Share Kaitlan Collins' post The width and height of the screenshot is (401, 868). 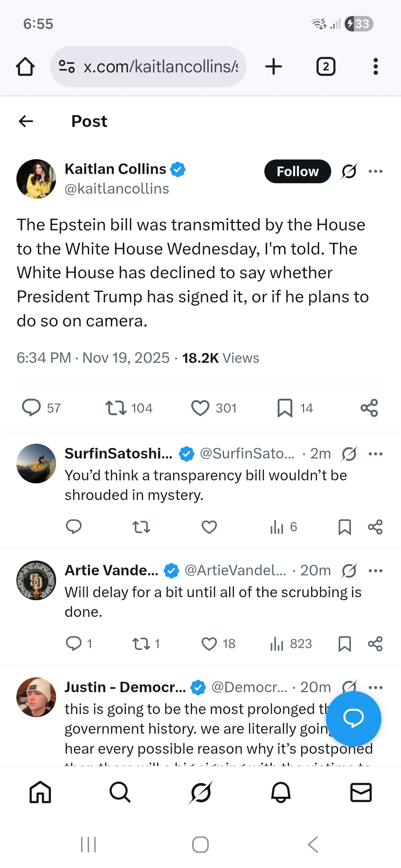[x=369, y=408]
